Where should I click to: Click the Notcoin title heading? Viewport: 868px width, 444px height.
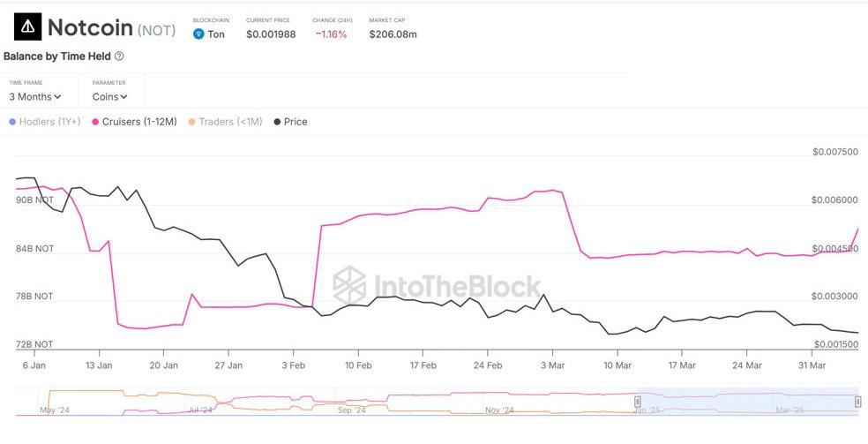(x=89, y=27)
